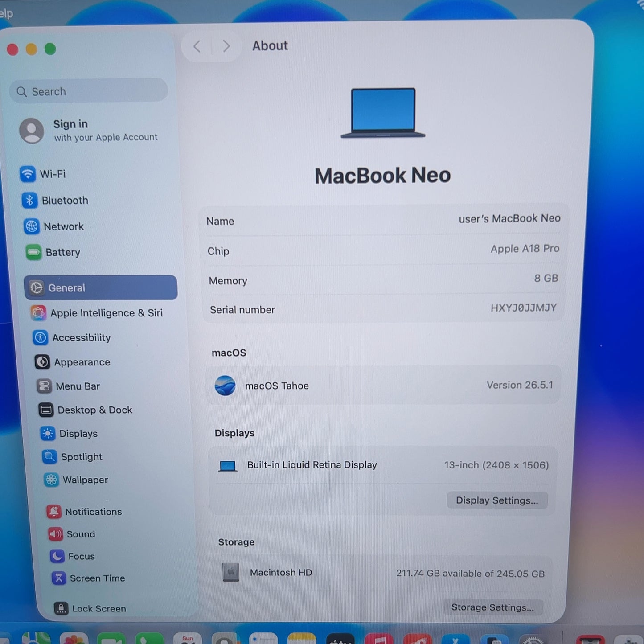
Task: Go back with the left chevron
Action: pyautogui.click(x=197, y=46)
